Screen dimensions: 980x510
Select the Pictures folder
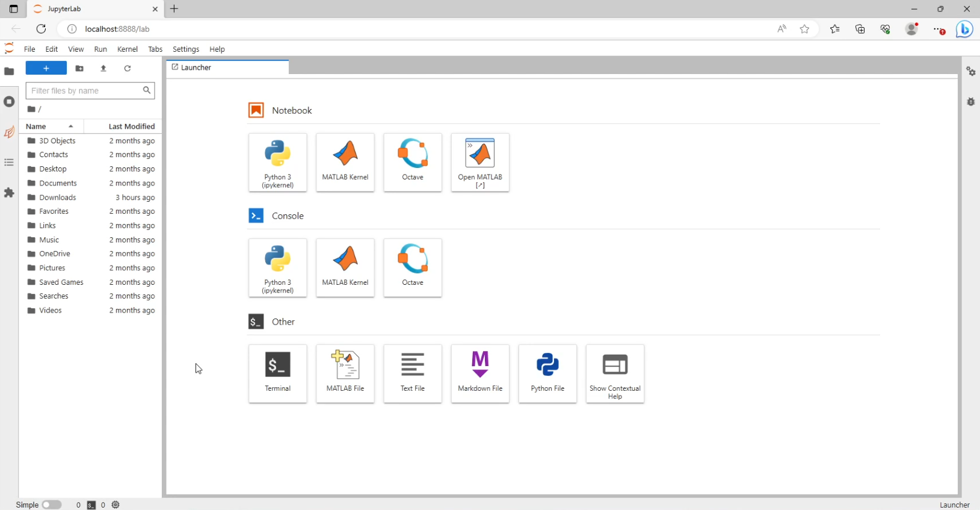[91, 268]
